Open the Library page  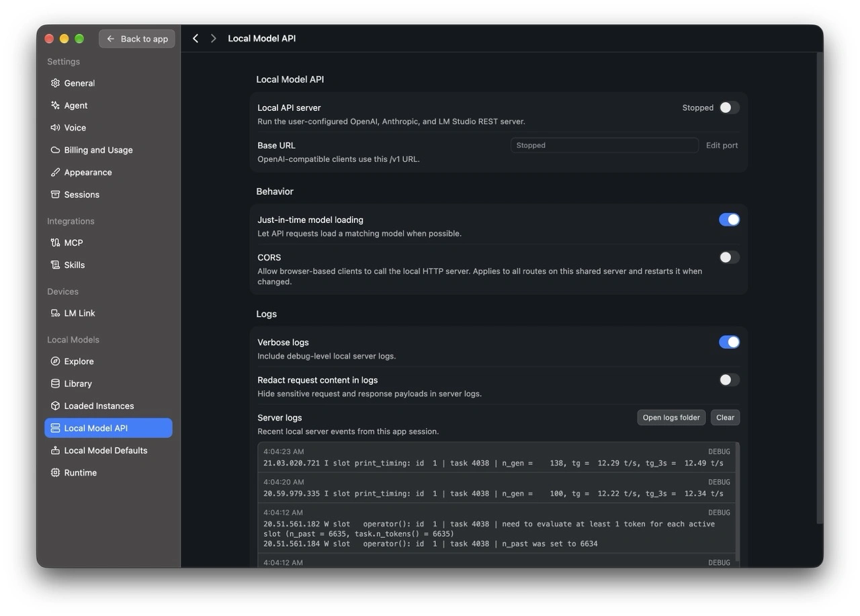tap(108, 384)
